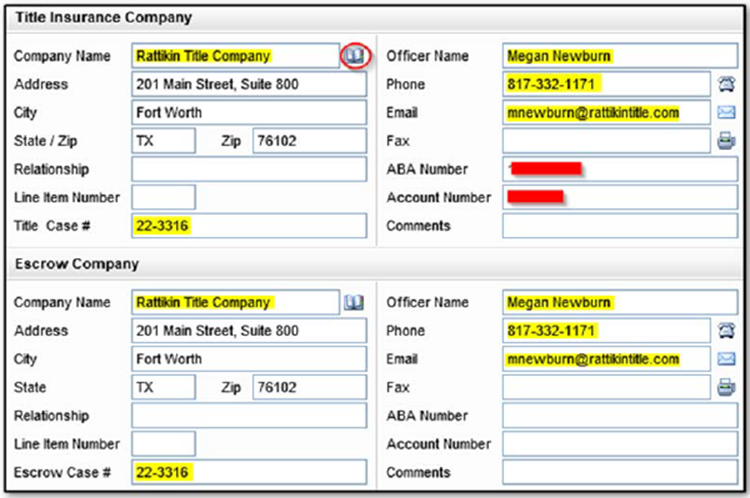Click the redacted ABA Number field in Title Insurance
This screenshot has width=750, height=498.
coord(620,169)
